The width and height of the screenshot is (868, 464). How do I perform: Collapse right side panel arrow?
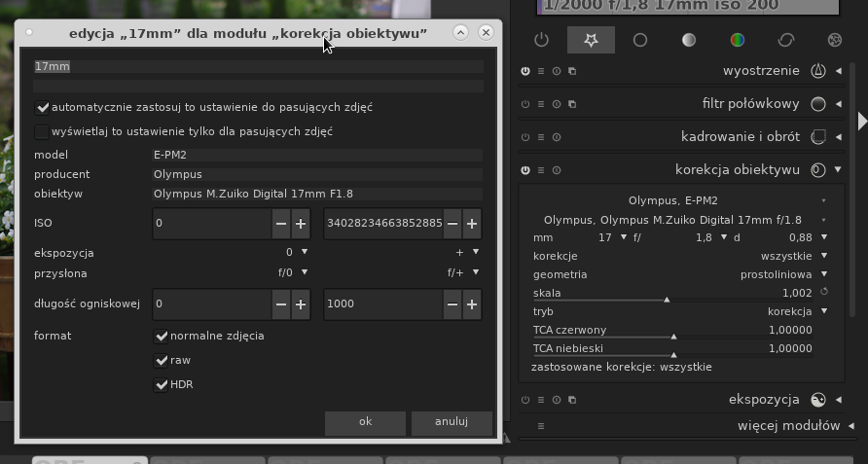click(x=862, y=121)
